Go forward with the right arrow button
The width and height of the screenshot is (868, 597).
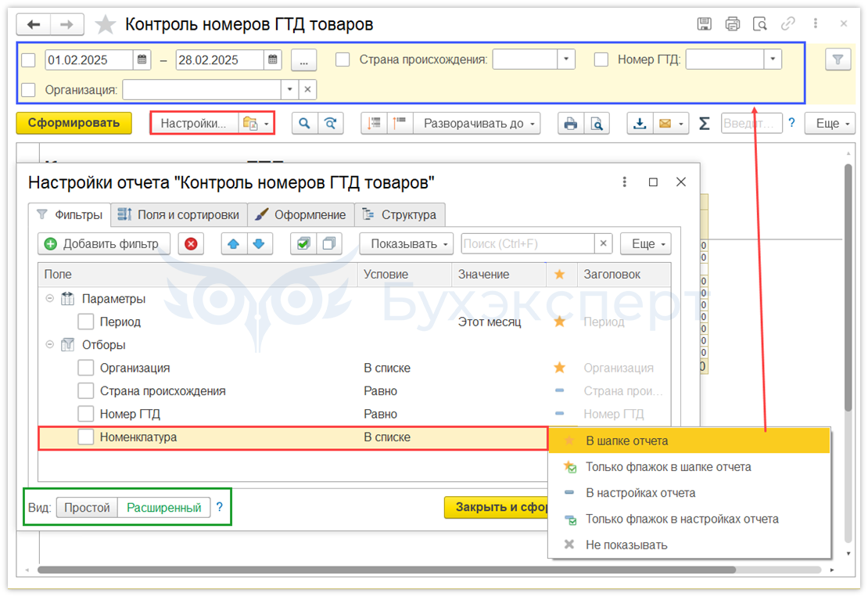pos(67,24)
